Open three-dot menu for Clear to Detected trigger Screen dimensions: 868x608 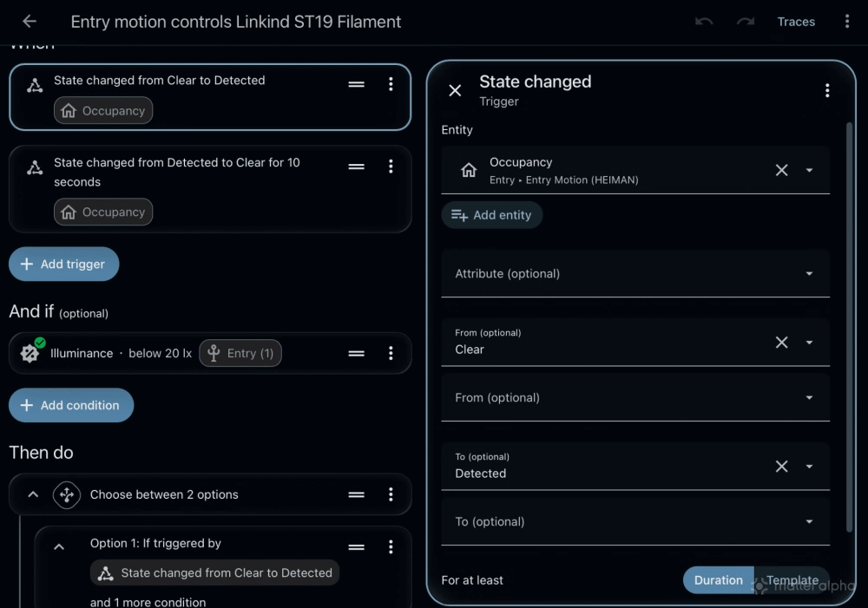391,84
